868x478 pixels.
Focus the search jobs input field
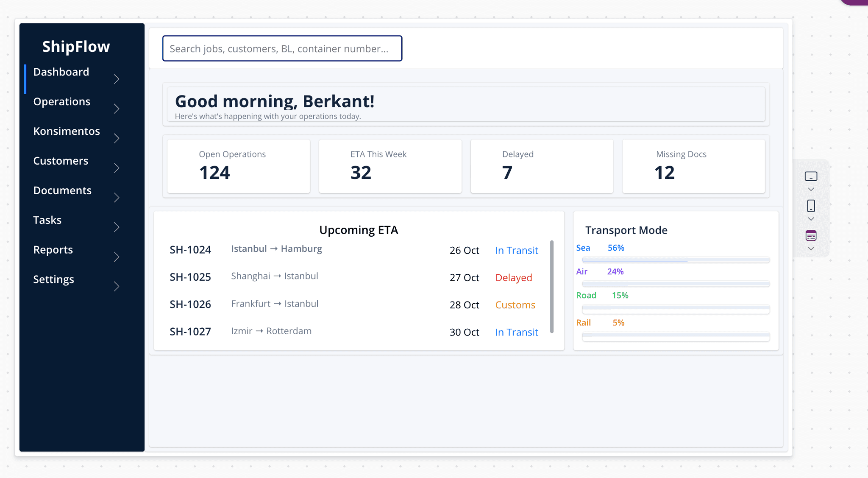(282, 48)
